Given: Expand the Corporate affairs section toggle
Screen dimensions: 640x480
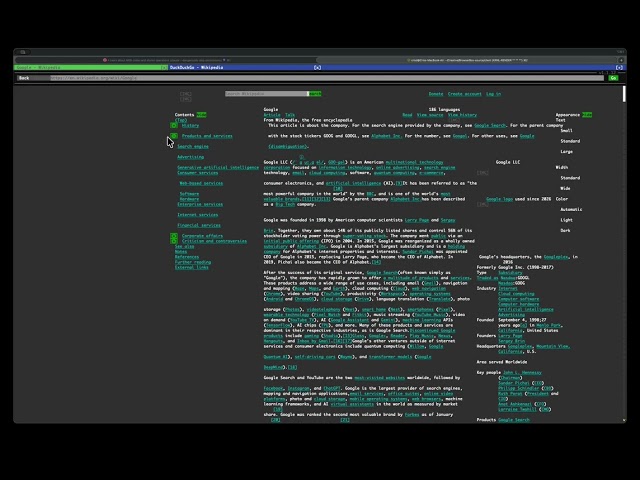Looking at the screenshot, I should coord(174,236).
